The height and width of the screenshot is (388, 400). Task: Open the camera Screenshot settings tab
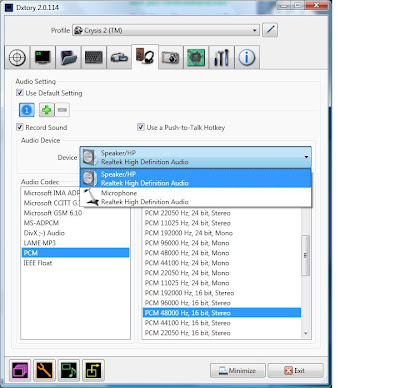pos(171,58)
